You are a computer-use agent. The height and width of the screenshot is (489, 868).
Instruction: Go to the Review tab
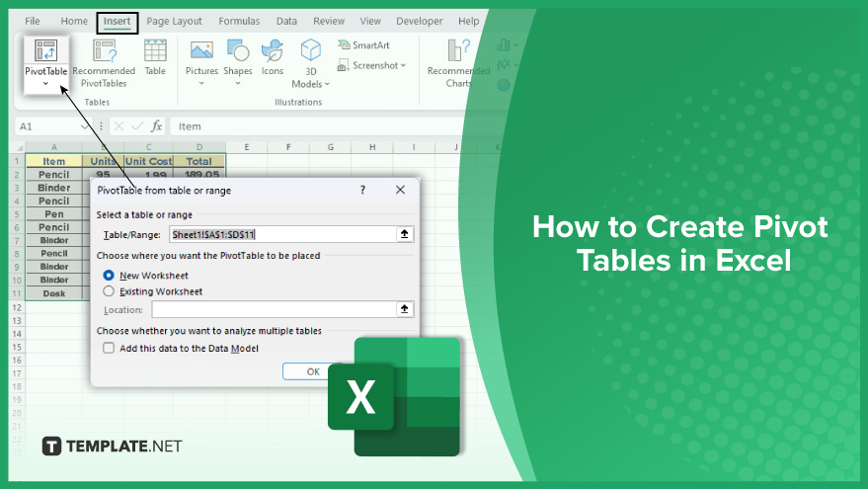pos(328,21)
